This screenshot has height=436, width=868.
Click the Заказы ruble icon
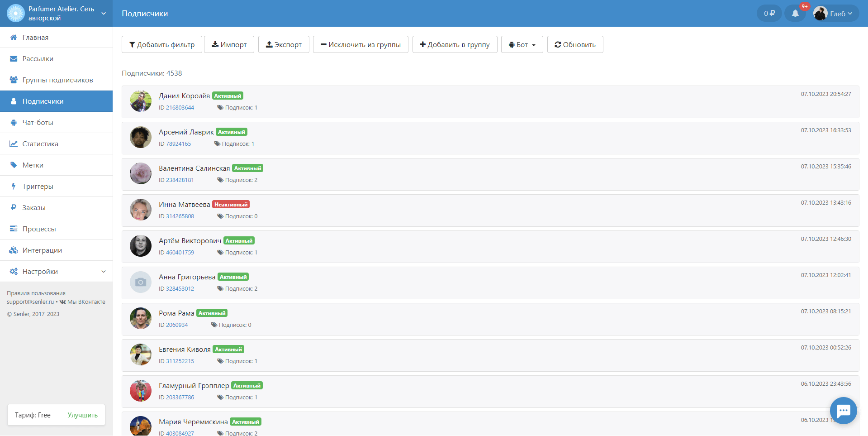pyautogui.click(x=14, y=207)
